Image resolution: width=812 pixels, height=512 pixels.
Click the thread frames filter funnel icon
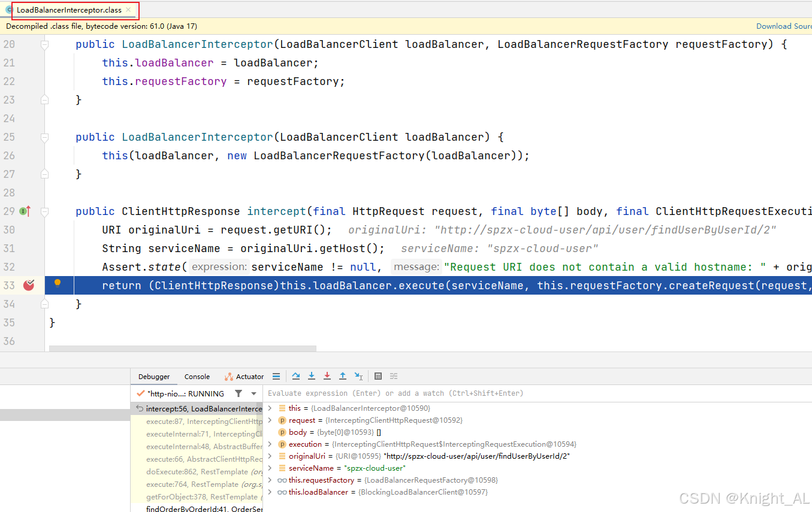[x=239, y=393]
